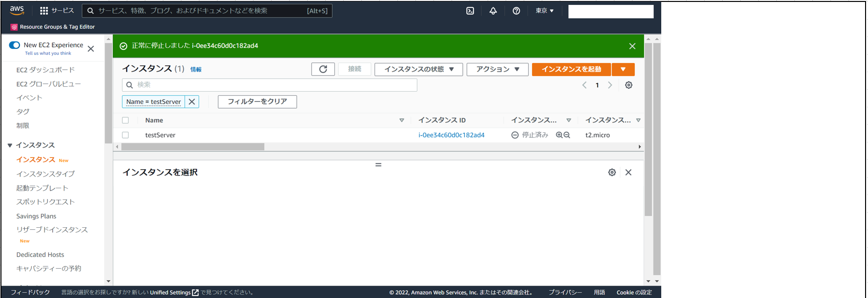The width and height of the screenshot is (868, 298).
Task: Open the Tokyo region dropdown
Action: pyautogui.click(x=544, y=11)
